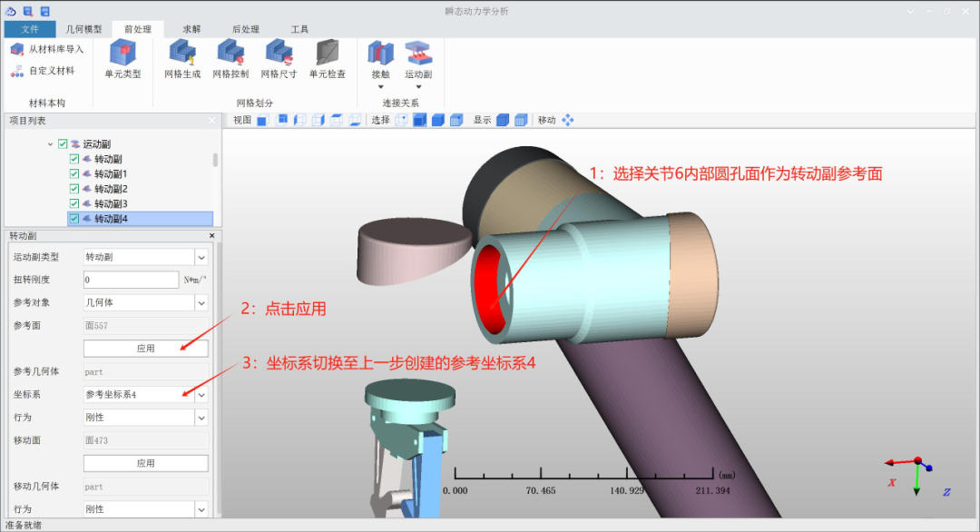The width and height of the screenshot is (980, 532).
Task: Close the 项目列表 panel
Action: click(x=211, y=121)
